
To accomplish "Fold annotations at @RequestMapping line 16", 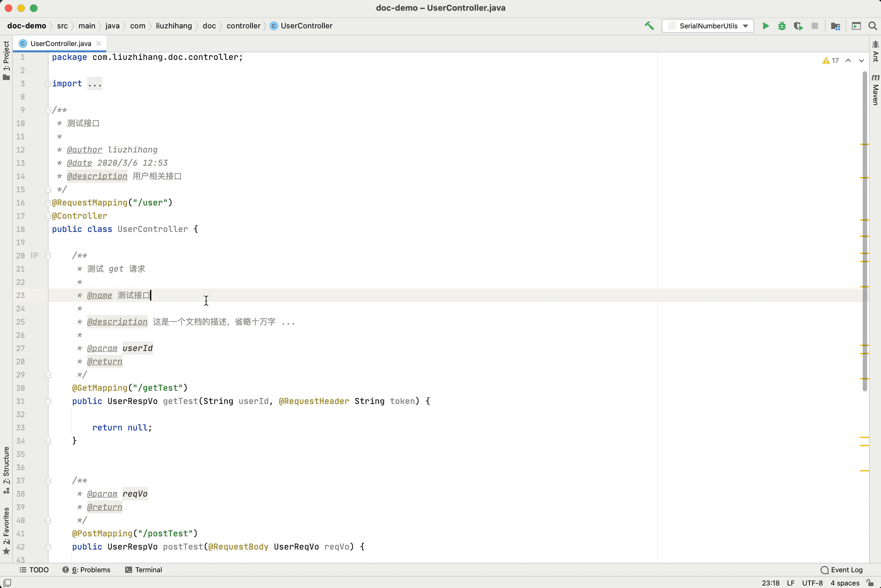I will [x=48, y=203].
